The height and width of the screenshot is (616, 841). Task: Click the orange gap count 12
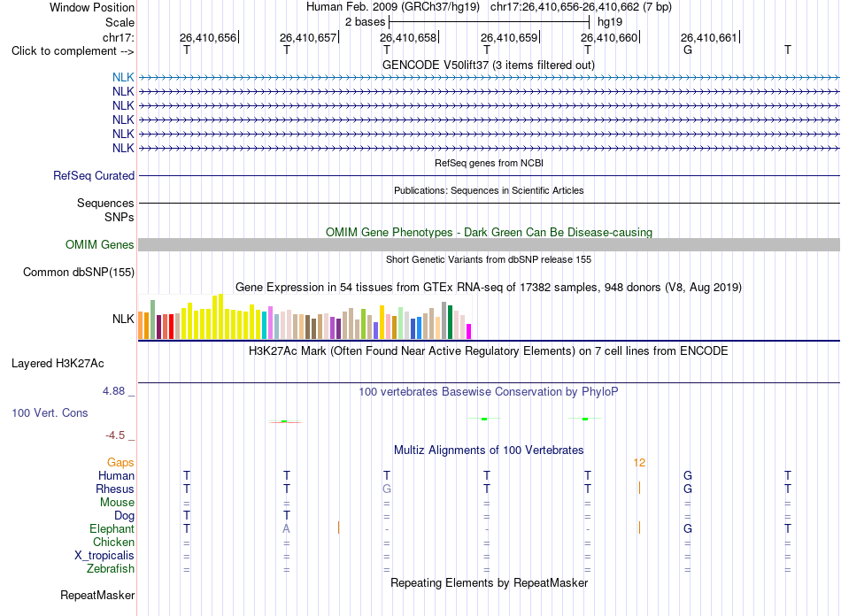pos(639,462)
